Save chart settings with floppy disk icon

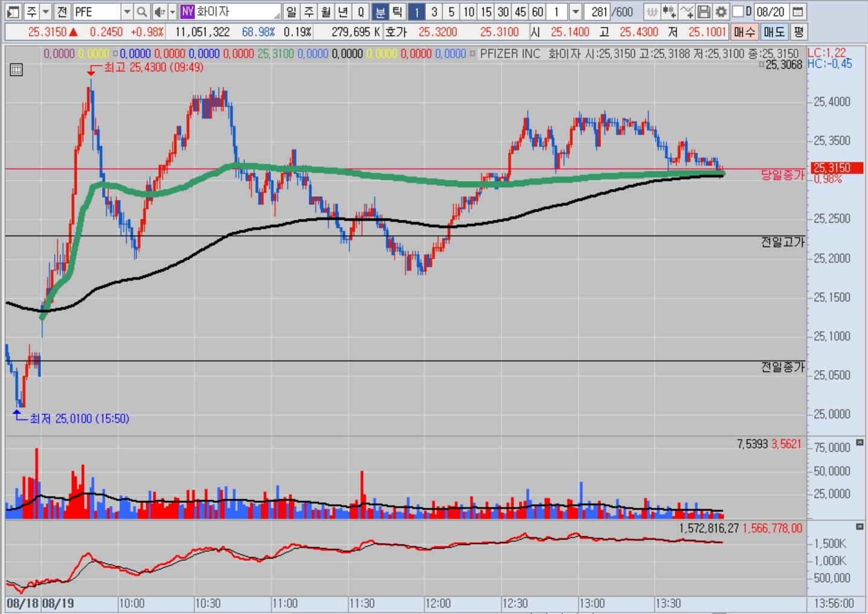(x=704, y=11)
